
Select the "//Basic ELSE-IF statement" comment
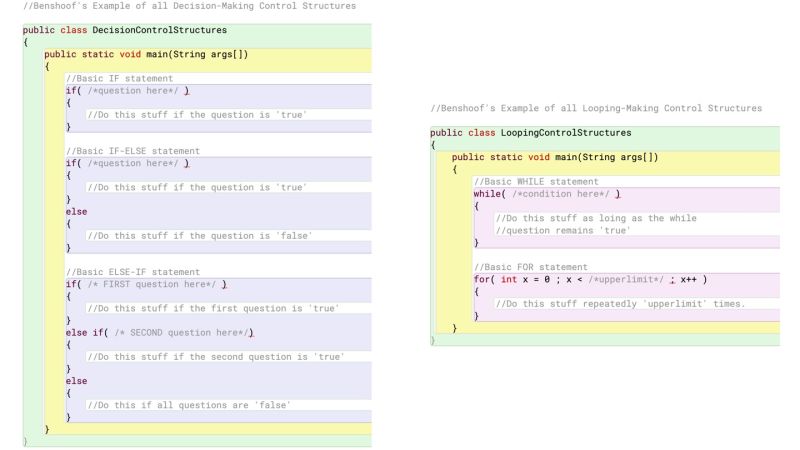point(133,272)
